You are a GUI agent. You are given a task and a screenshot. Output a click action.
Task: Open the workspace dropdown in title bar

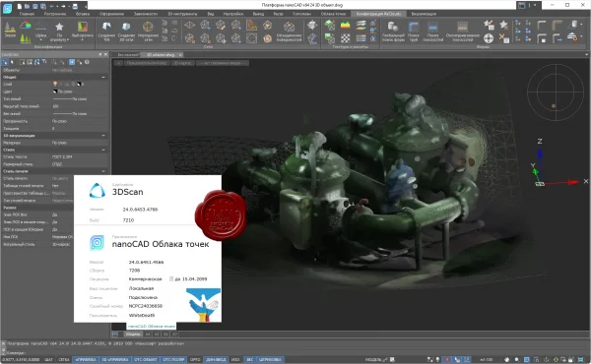(x=535, y=5)
